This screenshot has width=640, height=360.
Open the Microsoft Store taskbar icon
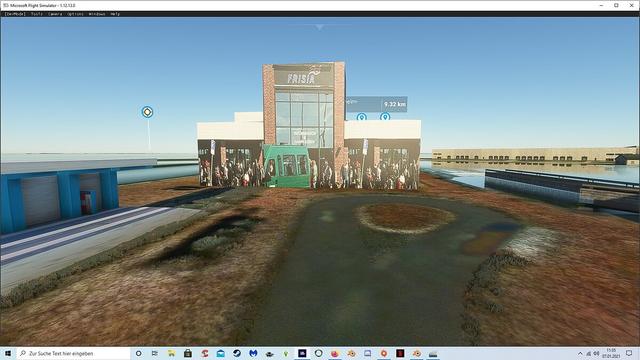(x=187, y=353)
